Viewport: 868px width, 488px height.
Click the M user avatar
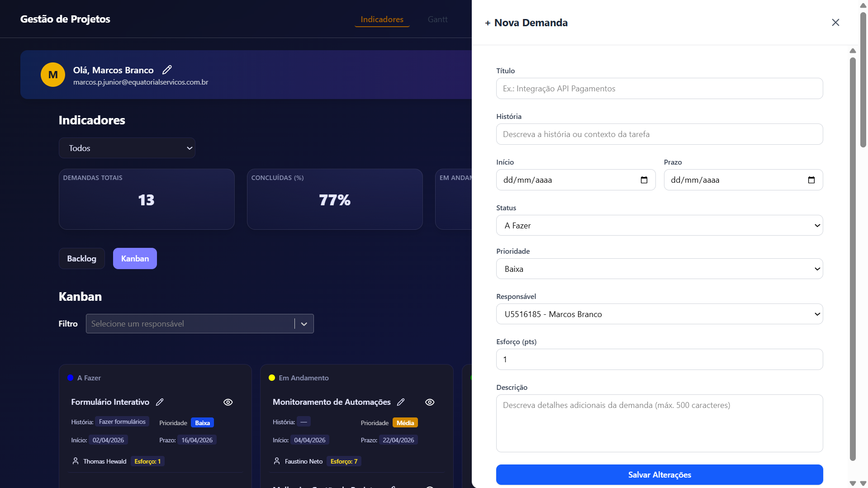pos(53,75)
